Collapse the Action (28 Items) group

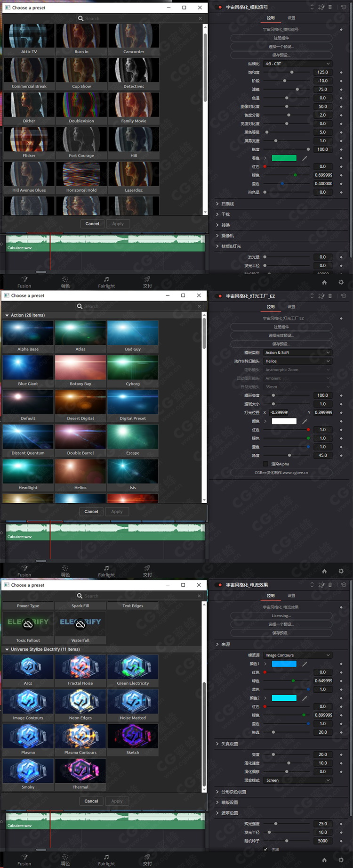(x=7, y=315)
